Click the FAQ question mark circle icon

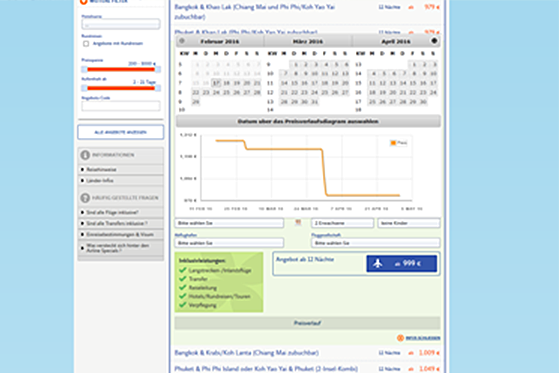(x=85, y=198)
